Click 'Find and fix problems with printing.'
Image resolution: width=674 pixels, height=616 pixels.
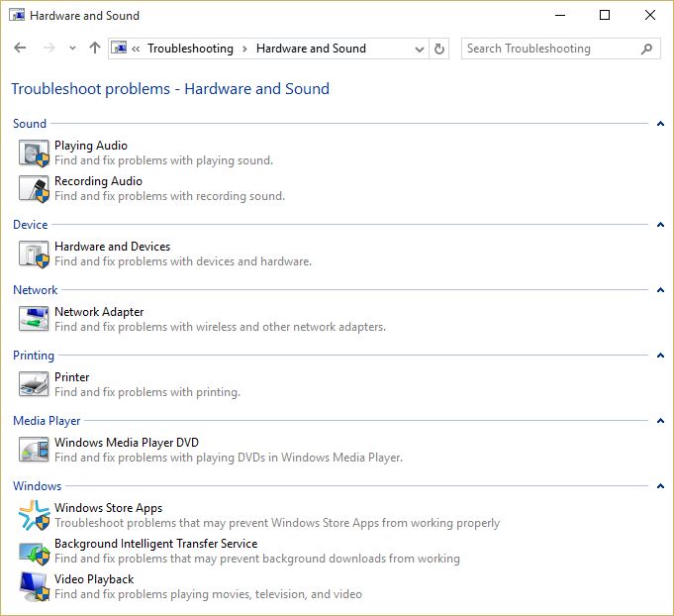tap(147, 392)
